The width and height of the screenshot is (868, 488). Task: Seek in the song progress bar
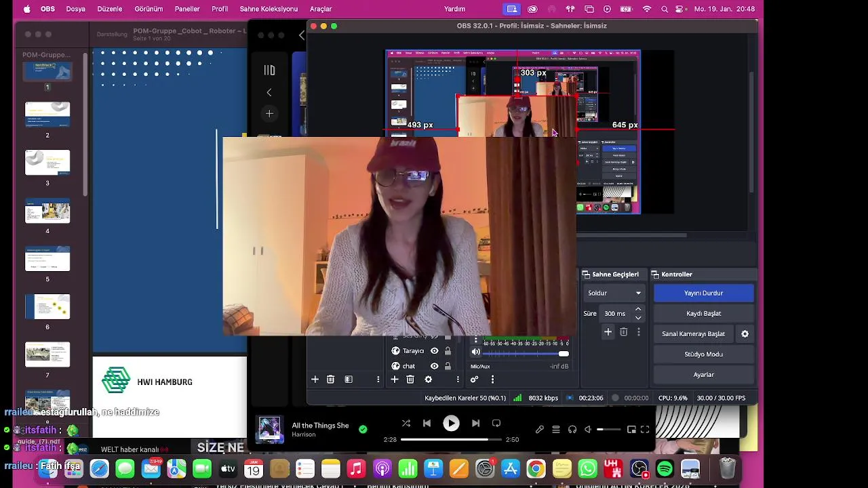coord(451,440)
